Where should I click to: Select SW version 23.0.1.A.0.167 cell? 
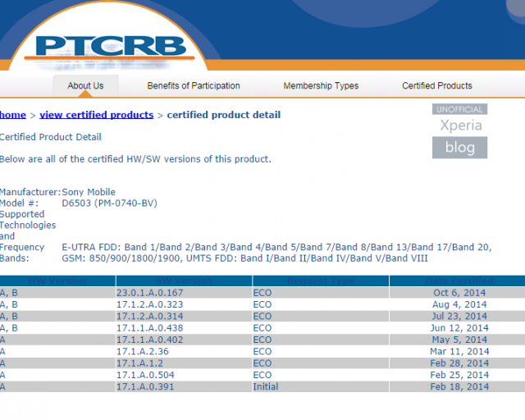coord(184,293)
